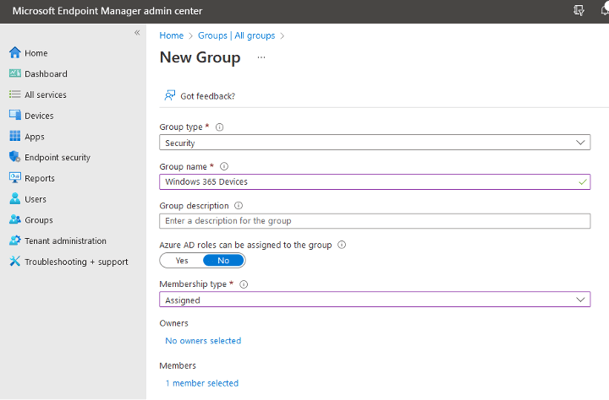Open Troubleshooting + support in left navigation
Viewport: 609px width, 400px height.
pos(76,262)
